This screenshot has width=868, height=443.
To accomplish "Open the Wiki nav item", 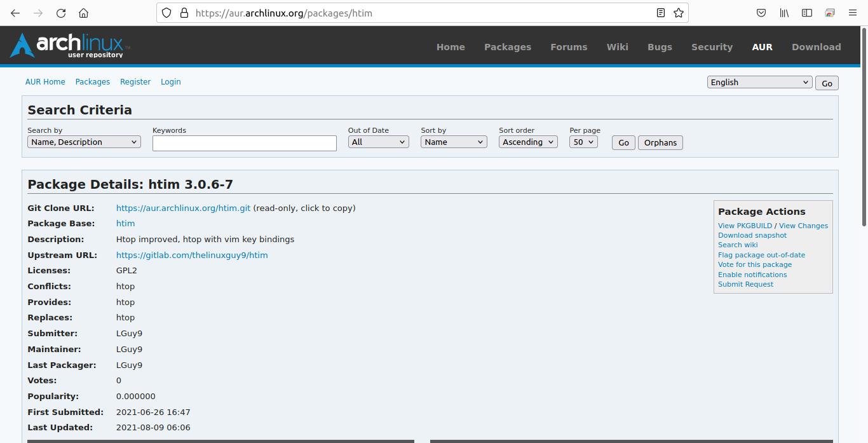I will pyautogui.click(x=618, y=47).
